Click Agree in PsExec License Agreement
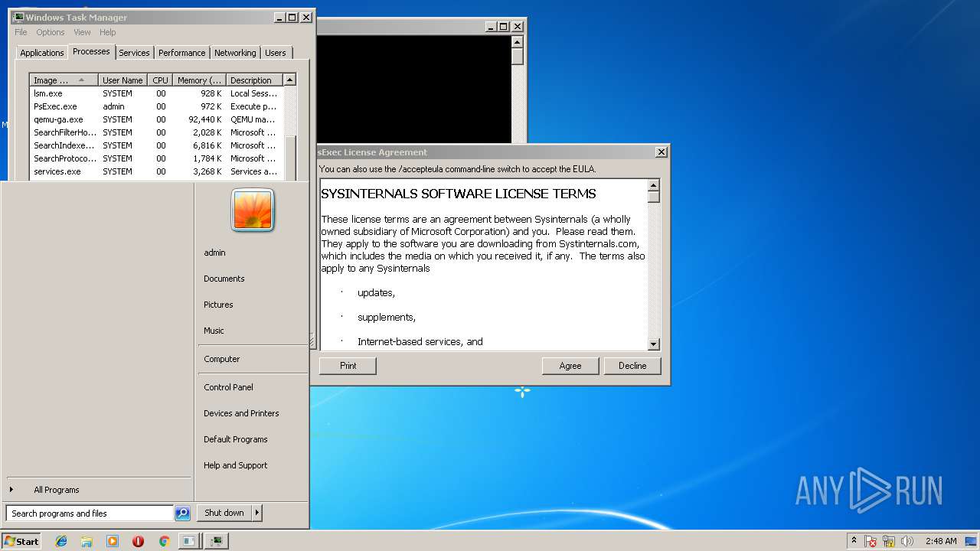Screen dimensions: 980x551 coord(570,366)
